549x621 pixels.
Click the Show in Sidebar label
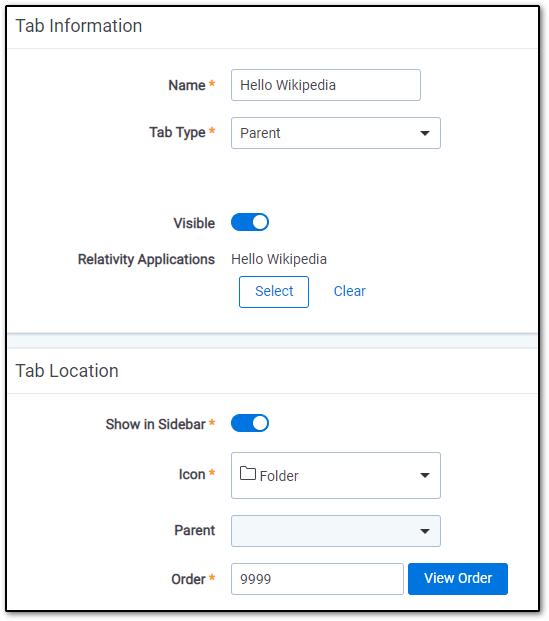pos(155,424)
